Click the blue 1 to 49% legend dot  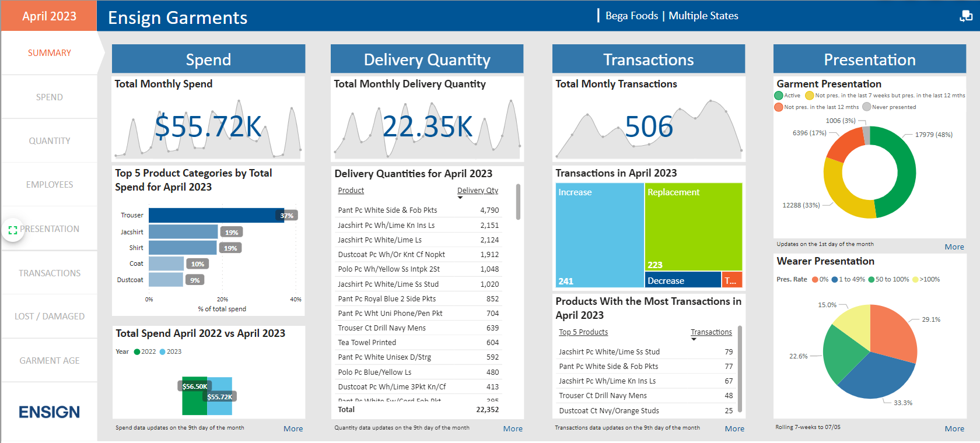click(x=835, y=279)
